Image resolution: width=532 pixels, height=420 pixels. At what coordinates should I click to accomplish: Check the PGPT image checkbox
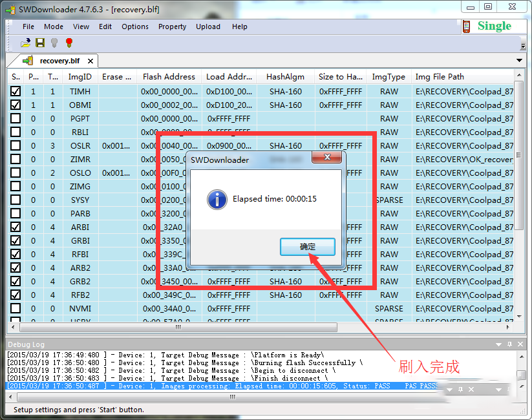(x=16, y=118)
